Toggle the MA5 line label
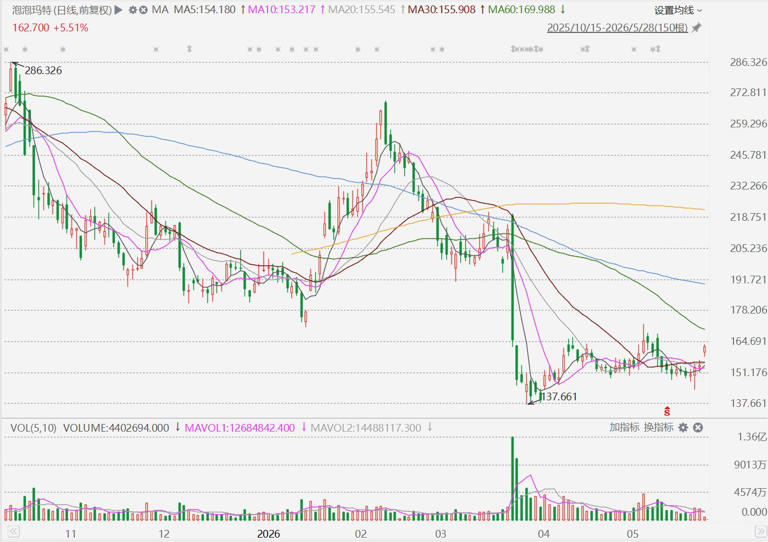 (205, 10)
